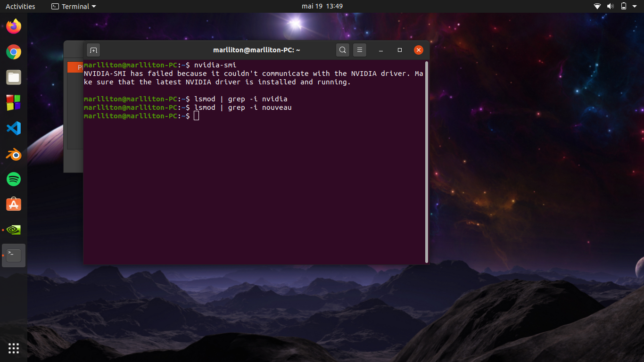
Task: Open the clock and calendar panel
Action: (322, 6)
